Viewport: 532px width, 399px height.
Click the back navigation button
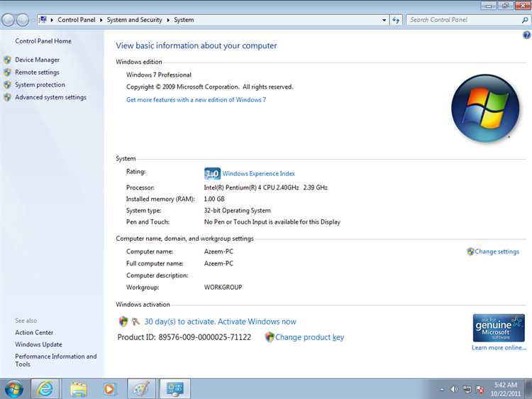[x=8, y=20]
